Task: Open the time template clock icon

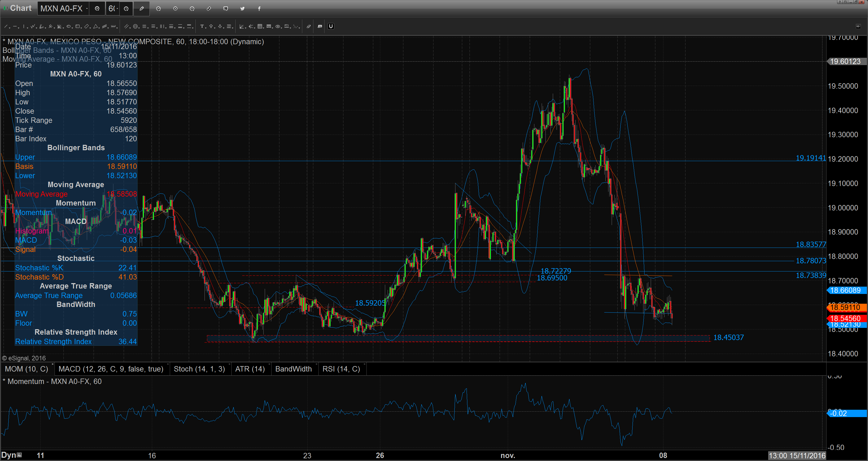Action: [126, 8]
